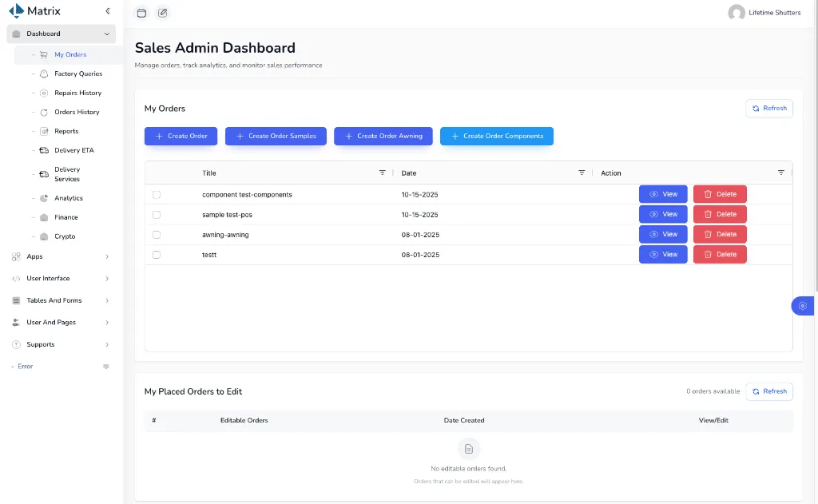Select the component test-components row checkbox
Screen dimensions: 818x504
[157, 195]
